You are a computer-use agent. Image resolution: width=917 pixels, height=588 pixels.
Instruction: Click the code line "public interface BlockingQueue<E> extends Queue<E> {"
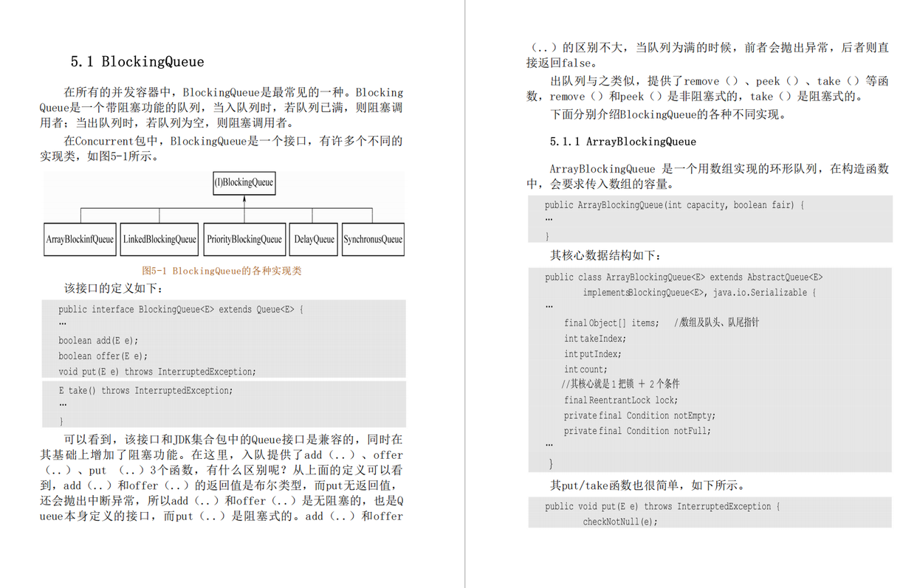(181, 310)
